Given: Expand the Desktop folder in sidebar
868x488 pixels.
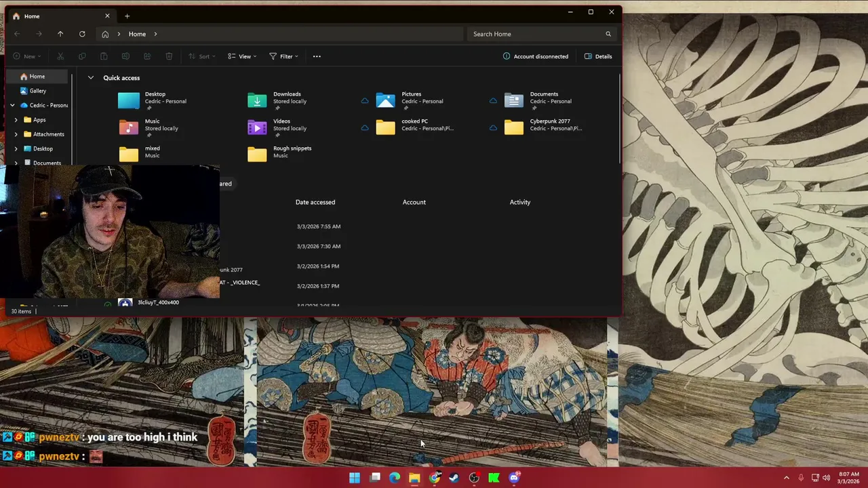Looking at the screenshot, I should (x=16, y=148).
